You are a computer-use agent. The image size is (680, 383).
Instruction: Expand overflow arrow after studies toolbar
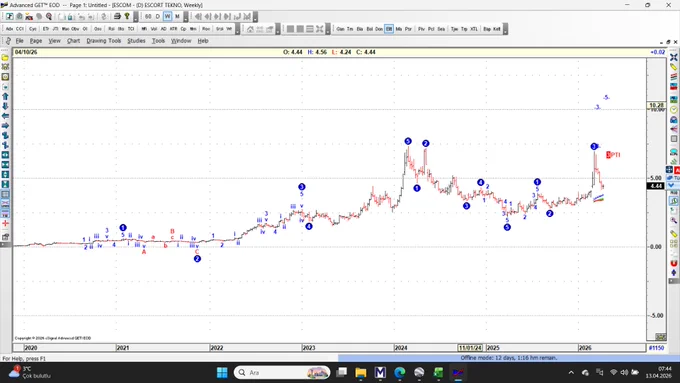point(237,29)
